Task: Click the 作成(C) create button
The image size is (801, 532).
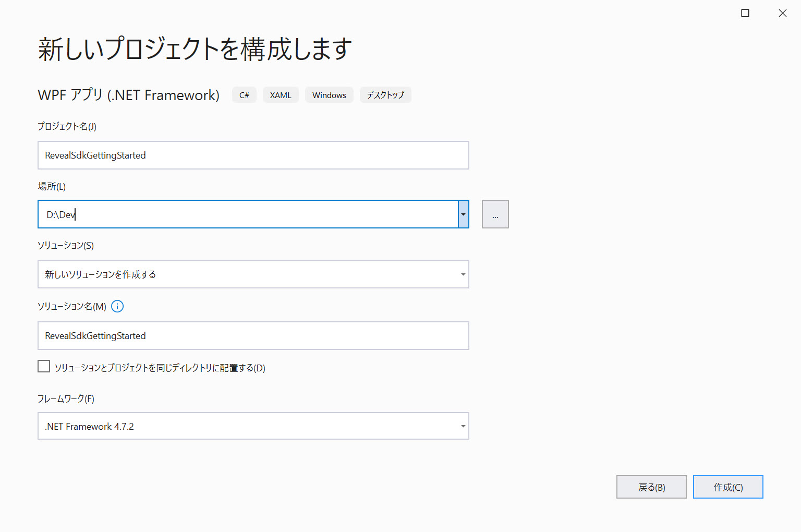Action: (x=728, y=487)
